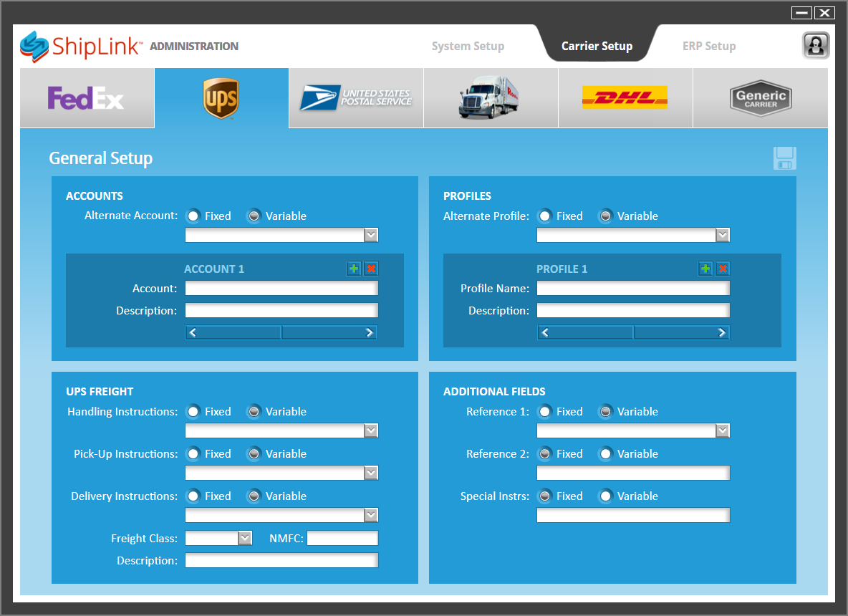Image resolution: width=848 pixels, height=616 pixels.
Task: Select Variable for Handling Instructions
Action: tap(254, 412)
